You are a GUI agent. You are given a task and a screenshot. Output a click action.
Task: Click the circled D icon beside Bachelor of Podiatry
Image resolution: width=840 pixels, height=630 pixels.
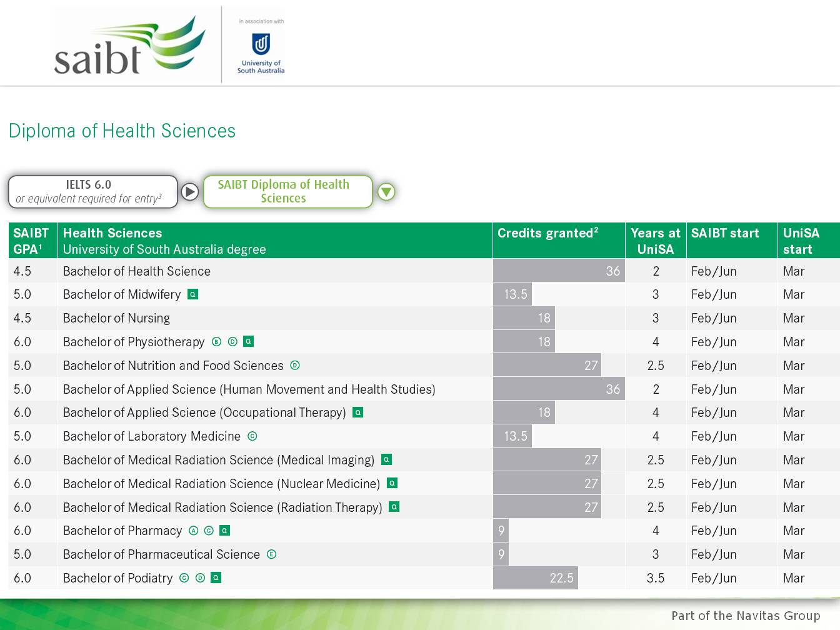click(x=200, y=577)
